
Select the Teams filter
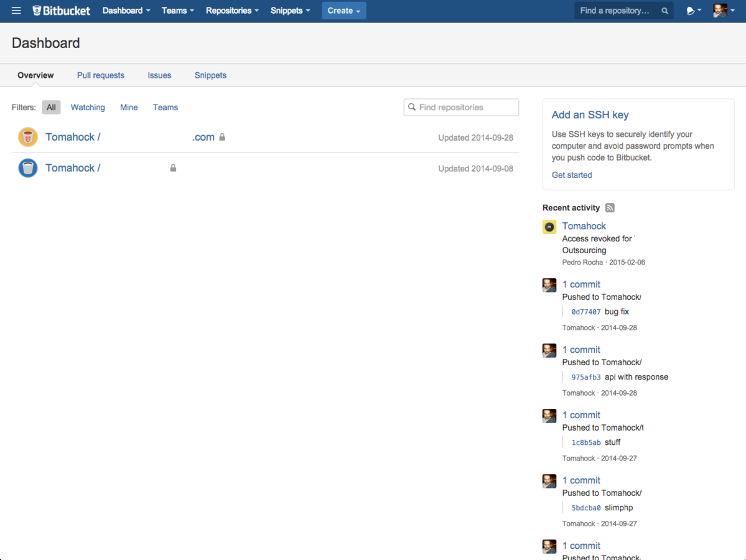165,107
